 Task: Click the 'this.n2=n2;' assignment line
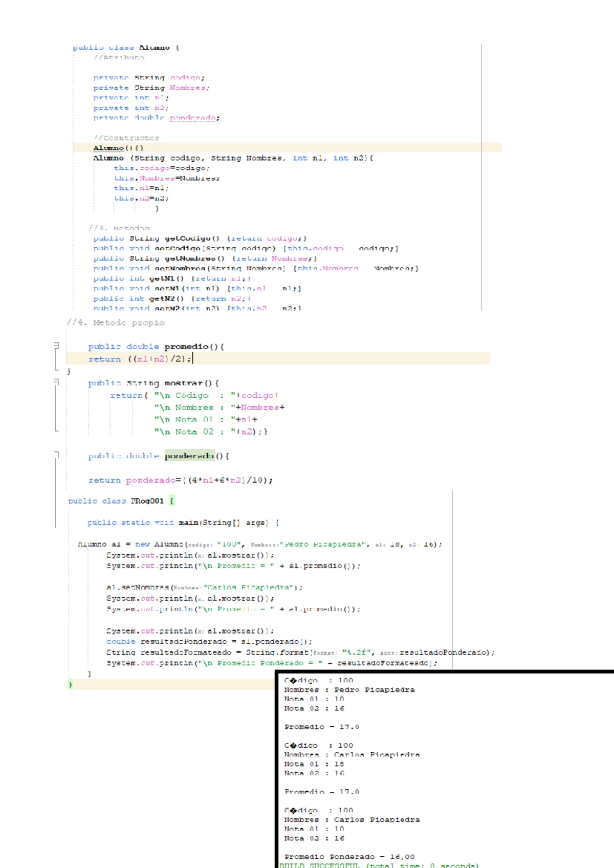(x=141, y=198)
